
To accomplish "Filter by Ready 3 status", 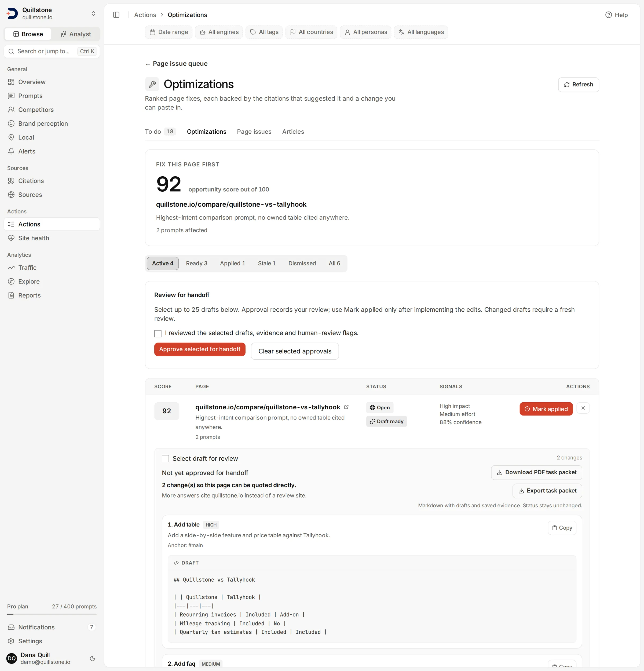I will [x=197, y=263].
